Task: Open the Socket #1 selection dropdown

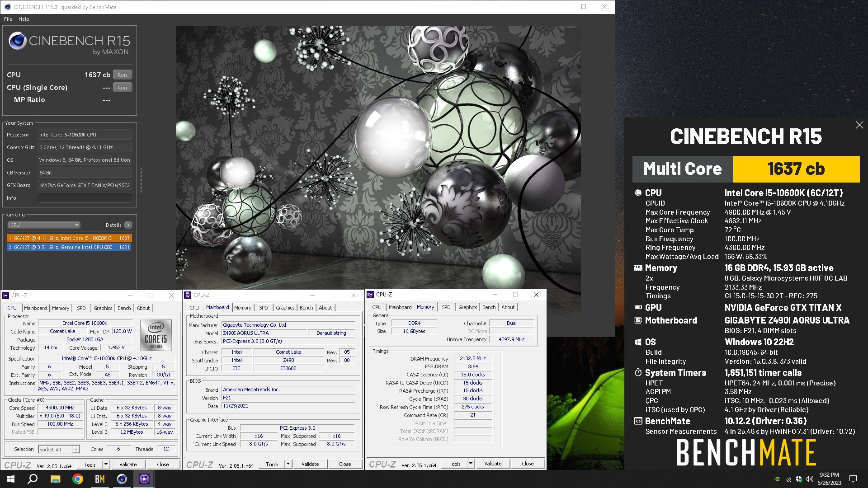Action: coord(59,449)
